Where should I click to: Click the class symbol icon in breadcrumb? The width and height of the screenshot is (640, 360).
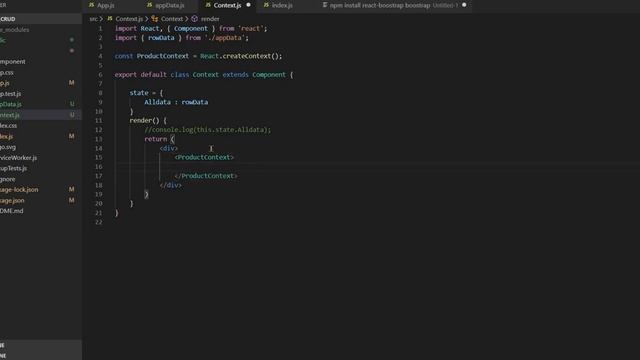(x=155, y=19)
